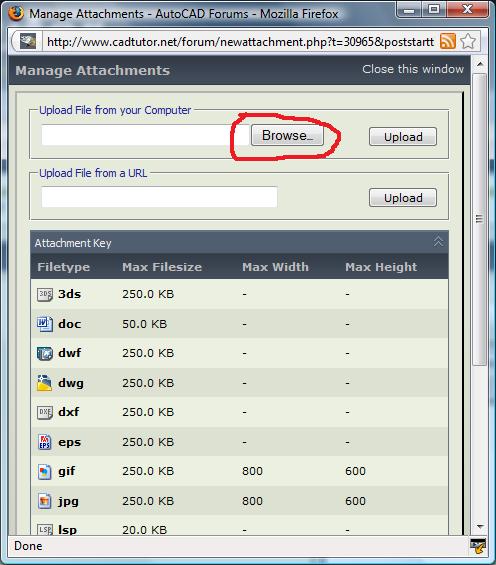Click the 3ds filetype icon

click(x=45, y=294)
